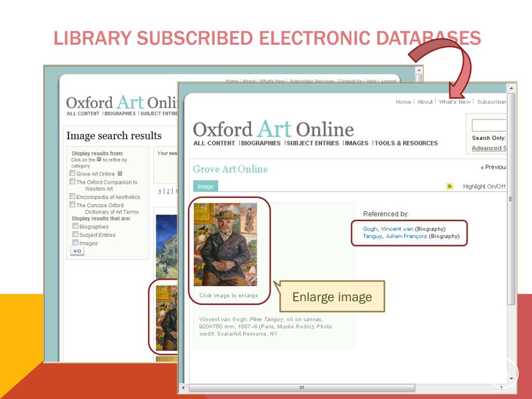Open Tanguy, Julien-François biography link
532x399 pixels.
tap(395, 236)
